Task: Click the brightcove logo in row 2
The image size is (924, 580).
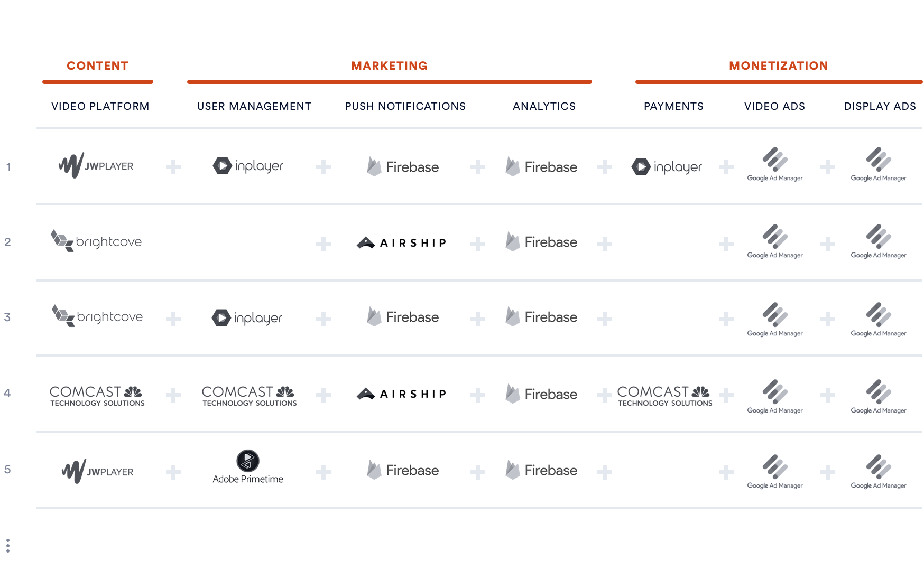Action: [x=96, y=241]
